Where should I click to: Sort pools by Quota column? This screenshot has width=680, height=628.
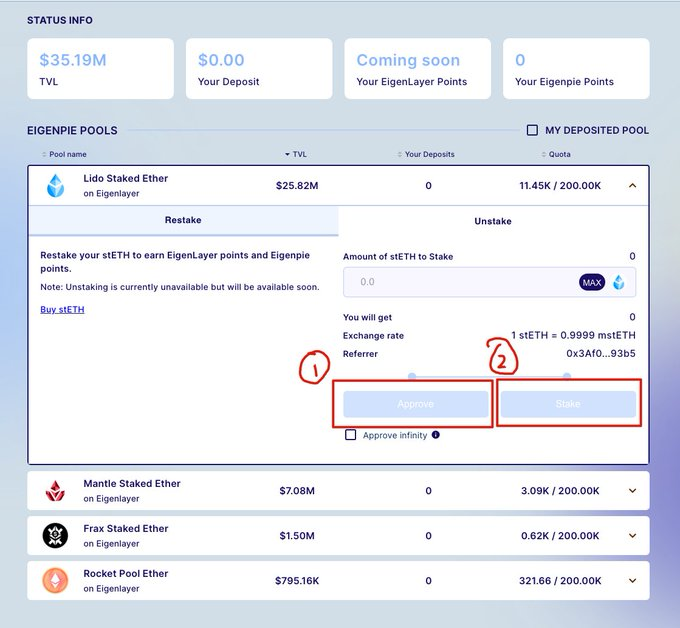coord(556,154)
